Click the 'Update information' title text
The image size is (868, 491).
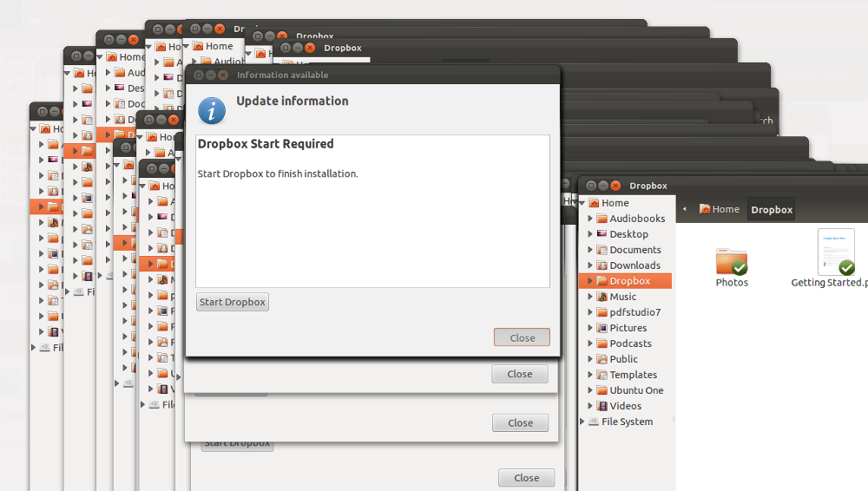point(293,101)
